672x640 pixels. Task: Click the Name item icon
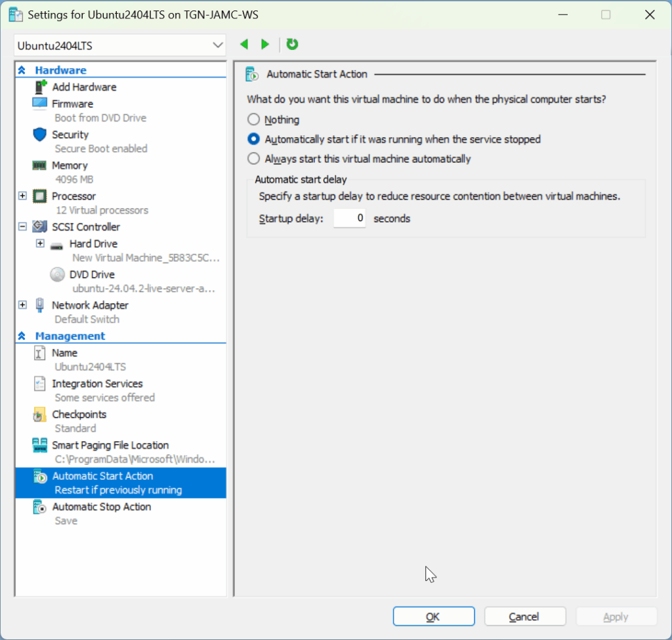click(39, 352)
